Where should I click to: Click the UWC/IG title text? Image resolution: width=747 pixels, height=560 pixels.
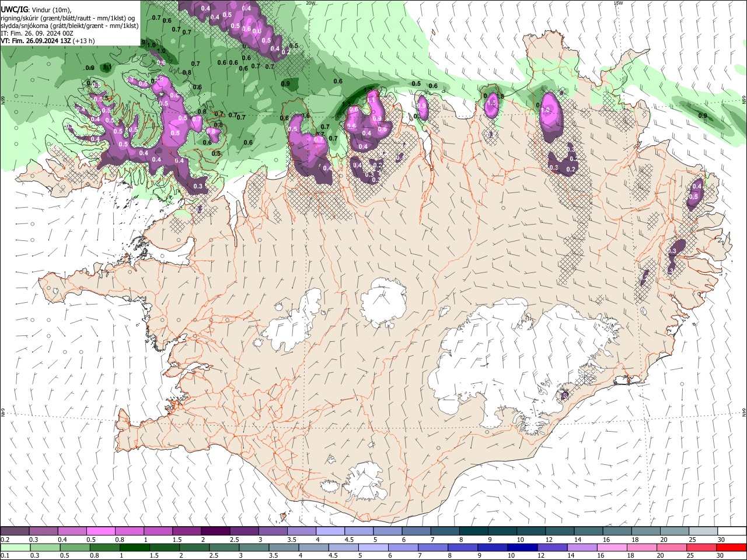(x=14, y=10)
